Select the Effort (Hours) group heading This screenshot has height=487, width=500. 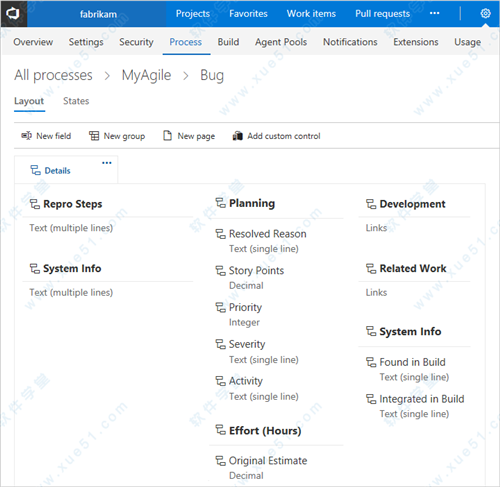pos(265,430)
